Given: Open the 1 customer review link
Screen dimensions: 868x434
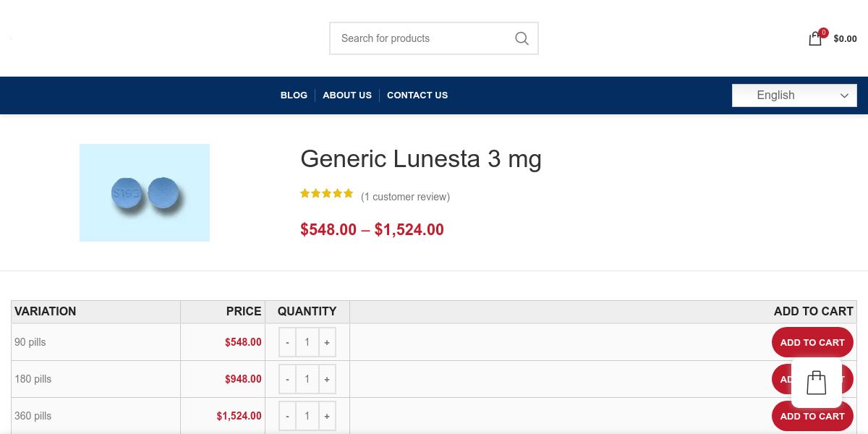Looking at the screenshot, I should tap(406, 197).
